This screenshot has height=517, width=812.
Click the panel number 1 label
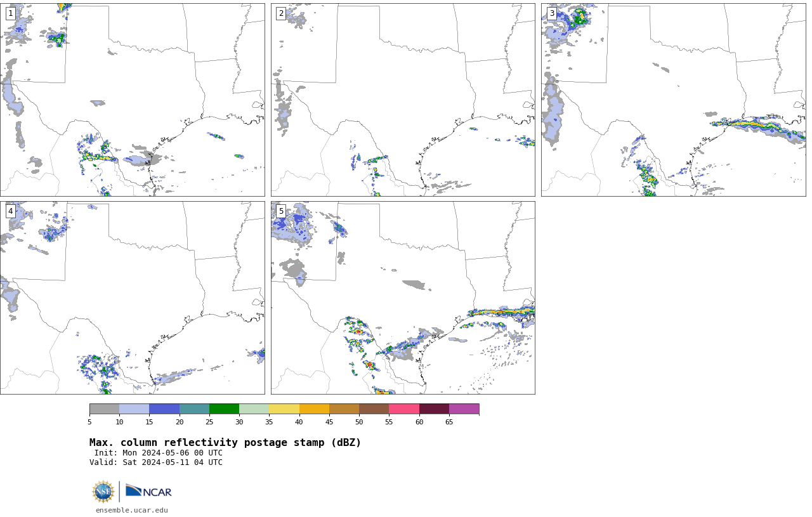coord(11,13)
